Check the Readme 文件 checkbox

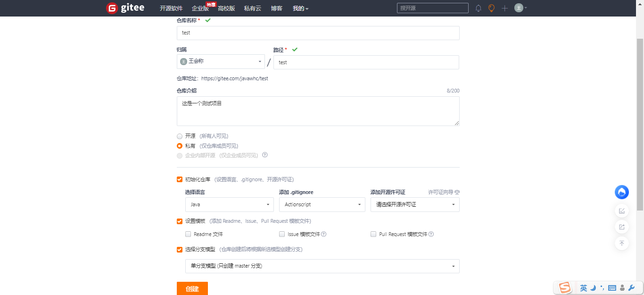(188, 234)
